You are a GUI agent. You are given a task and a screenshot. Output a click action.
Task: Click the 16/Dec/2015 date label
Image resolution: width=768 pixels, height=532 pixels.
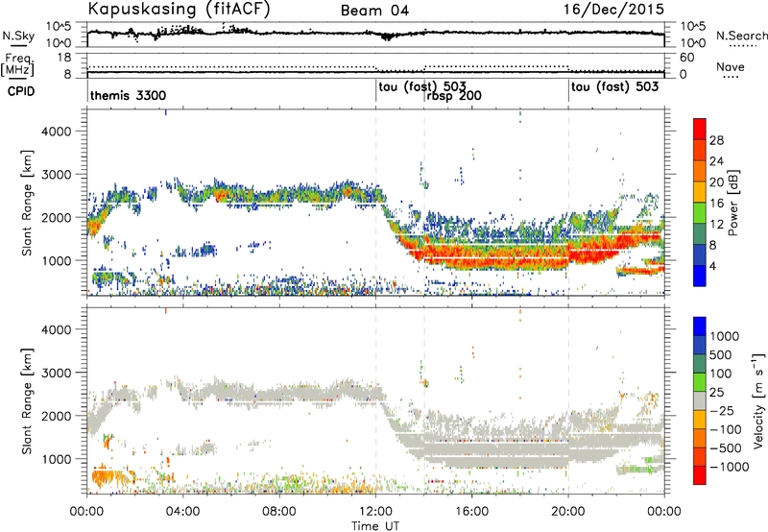click(x=613, y=9)
